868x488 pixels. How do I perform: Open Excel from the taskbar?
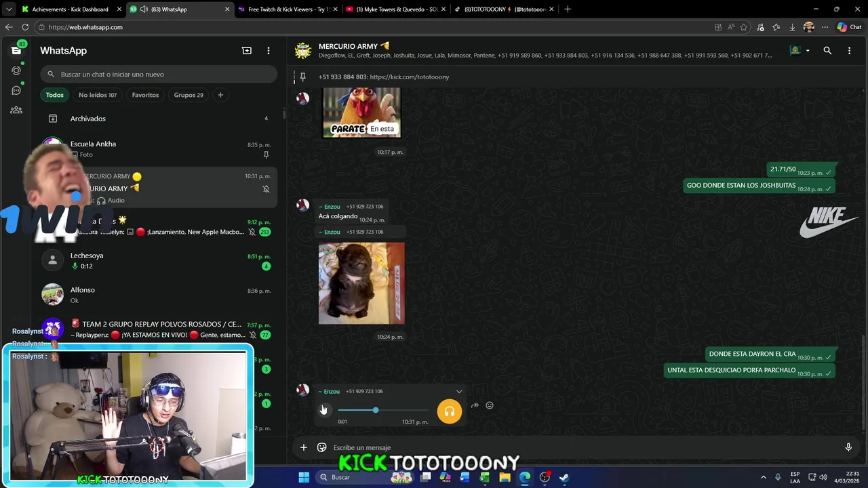[485, 477]
